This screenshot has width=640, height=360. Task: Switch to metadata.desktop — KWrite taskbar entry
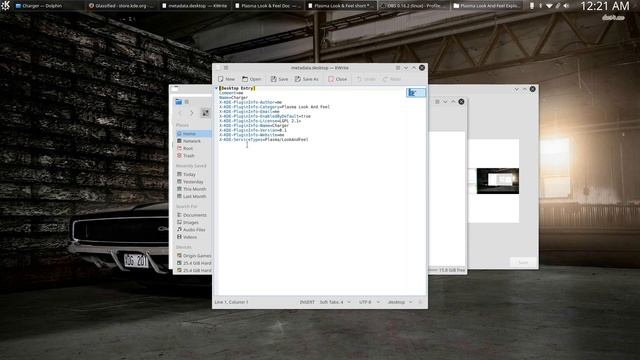pyautogui.click(x=195, y=6)
